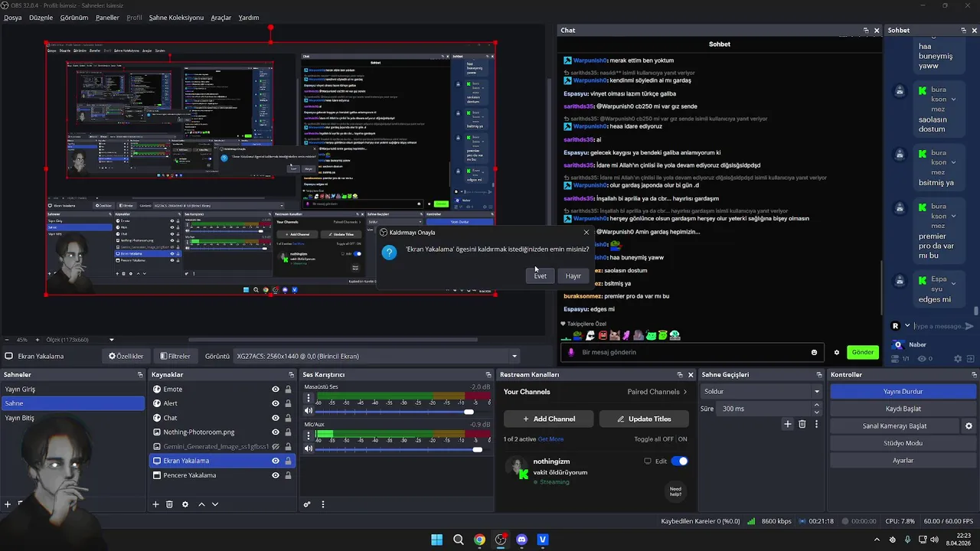Click Gönder chat send button
This screenshot has height=551, width=980.
pos(863,352)
